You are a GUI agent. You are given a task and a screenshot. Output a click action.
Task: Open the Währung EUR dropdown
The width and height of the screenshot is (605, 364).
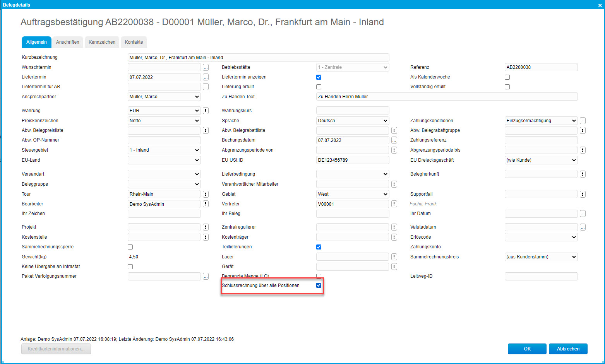pos(164,111)
